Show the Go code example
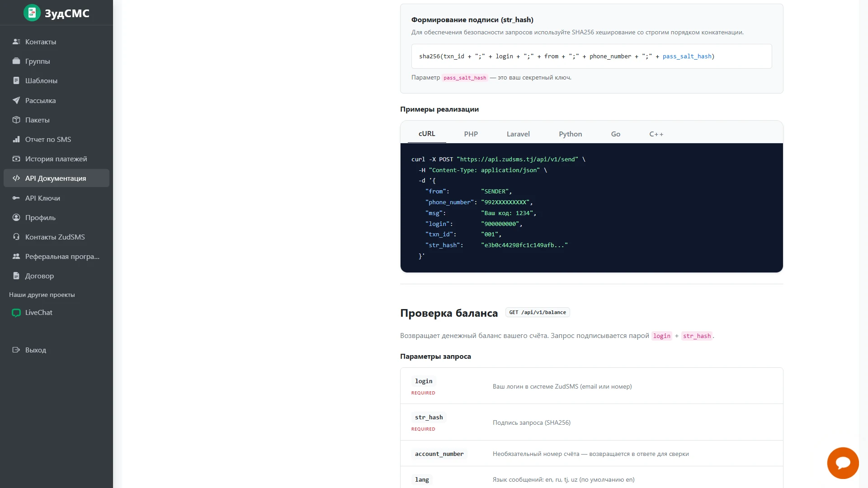The image size is (868, 488). click(x=615, y=134)
